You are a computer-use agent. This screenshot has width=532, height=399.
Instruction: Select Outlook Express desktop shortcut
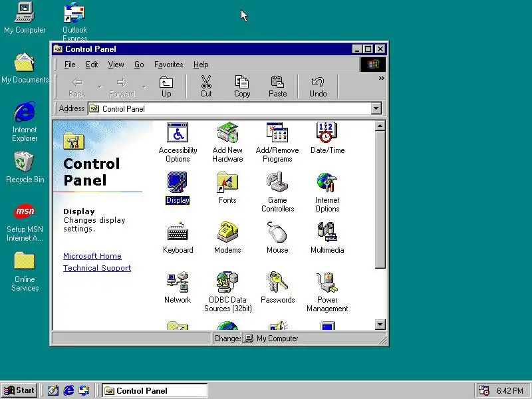[74, 21]
